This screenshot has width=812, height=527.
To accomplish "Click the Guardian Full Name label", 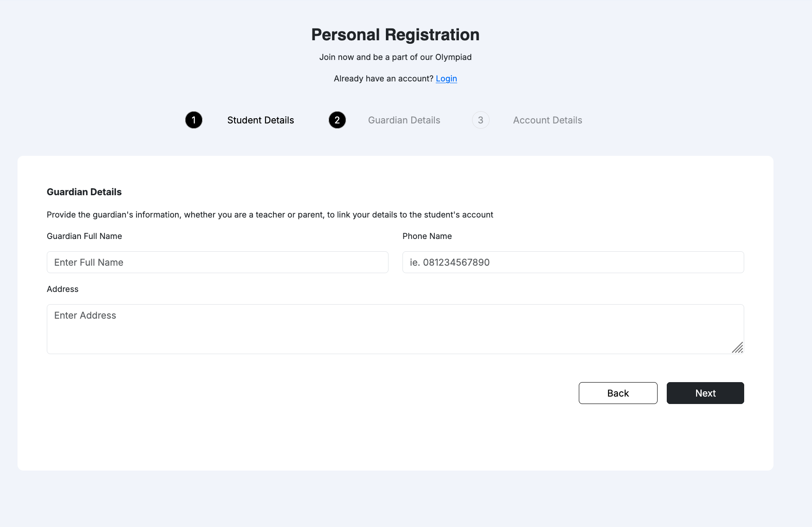I will tap(84, 236).
